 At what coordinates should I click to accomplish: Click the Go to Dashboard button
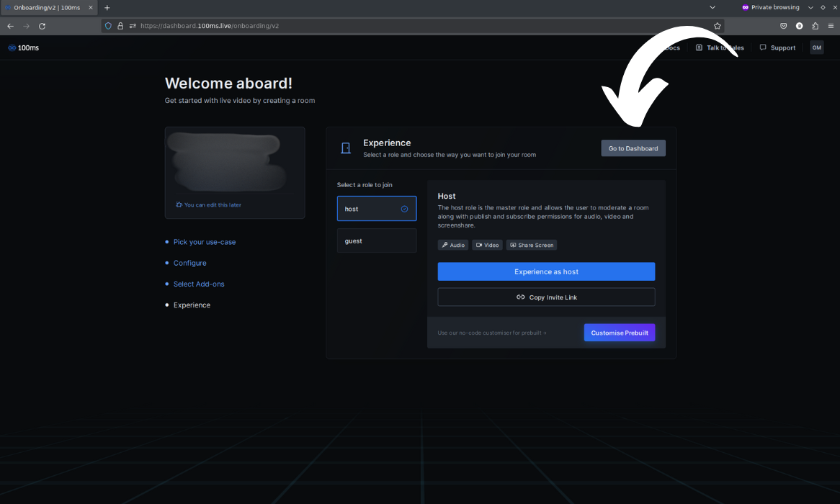tap(633, 148)
